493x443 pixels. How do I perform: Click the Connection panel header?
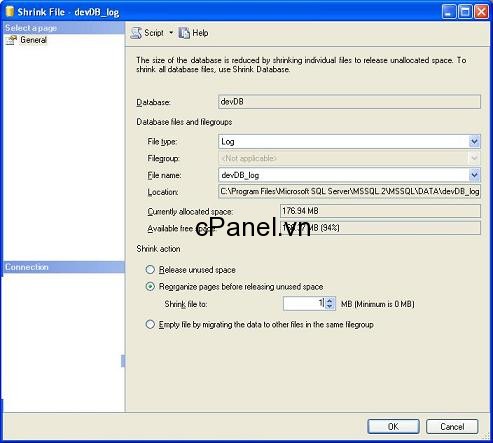pyautogui.click(x=64, y=267)
